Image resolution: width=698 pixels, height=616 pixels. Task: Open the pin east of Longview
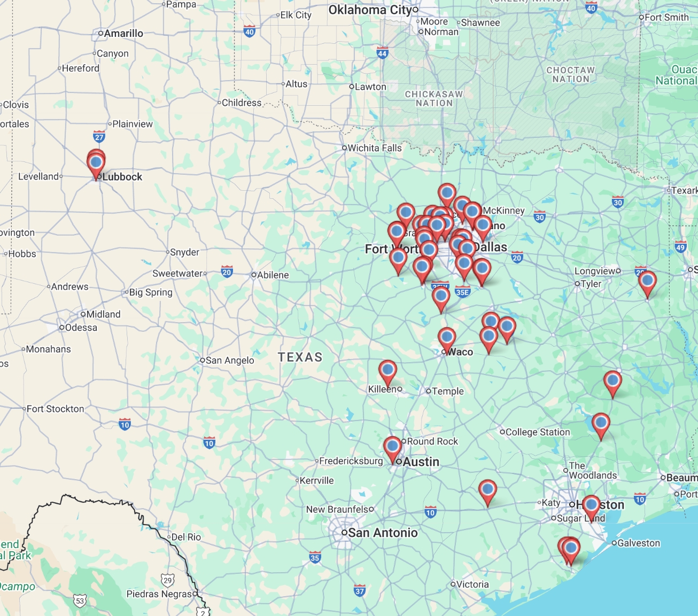click(x=648, y=285)
